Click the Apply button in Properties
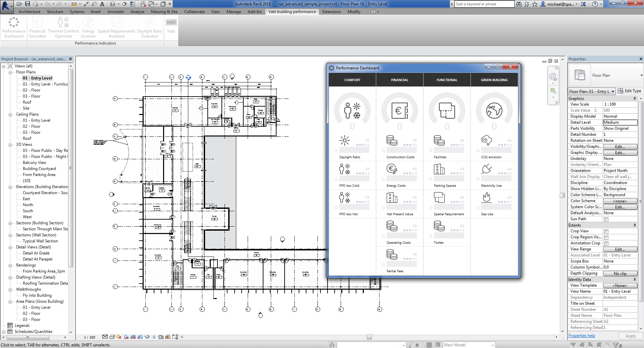The height and width of the screenshot is (348, 644). [630, 336]
